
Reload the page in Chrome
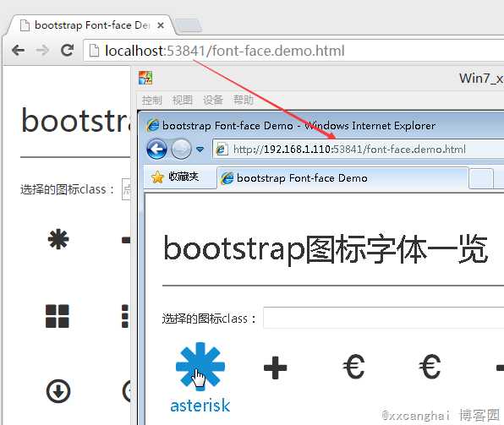coord(67,50)
